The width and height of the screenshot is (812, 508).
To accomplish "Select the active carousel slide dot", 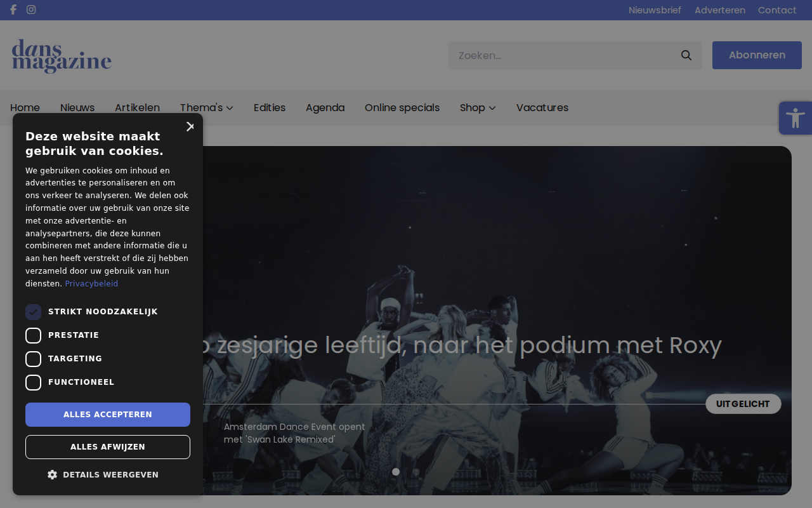I will tap(396, 472).
